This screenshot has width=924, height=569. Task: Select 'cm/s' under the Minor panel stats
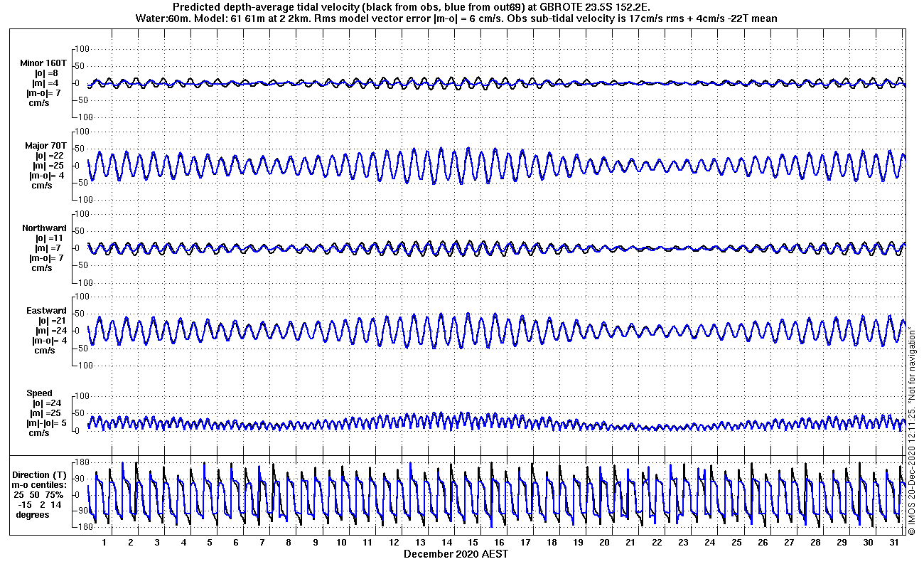click(40, 103)
